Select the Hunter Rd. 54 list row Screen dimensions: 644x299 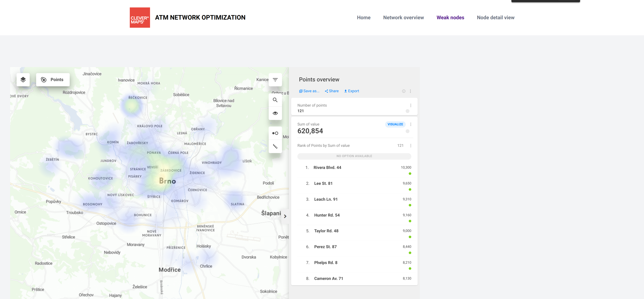[x=327, y=215]
